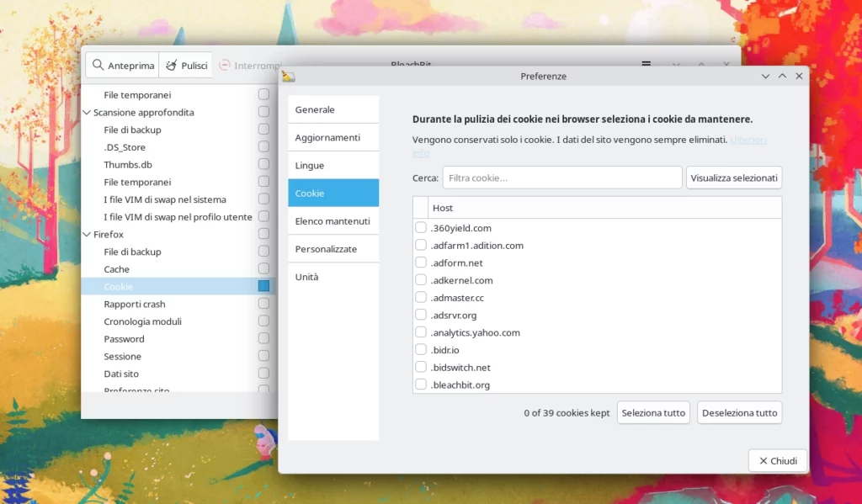Image resolution: width=862 pixels, height=504 pixels.
Task: Click the Interrompi stop icon
Action: (x=225, y=64)
